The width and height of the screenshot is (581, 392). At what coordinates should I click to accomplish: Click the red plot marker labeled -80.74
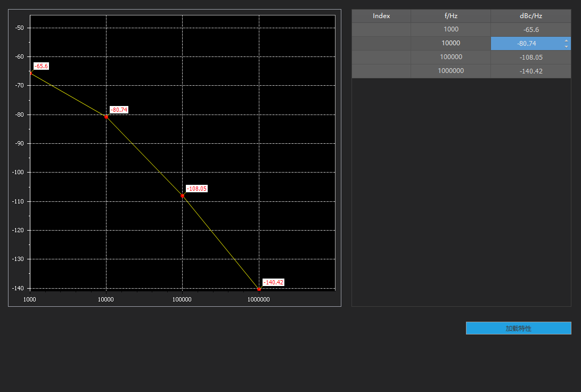[107, 117]
